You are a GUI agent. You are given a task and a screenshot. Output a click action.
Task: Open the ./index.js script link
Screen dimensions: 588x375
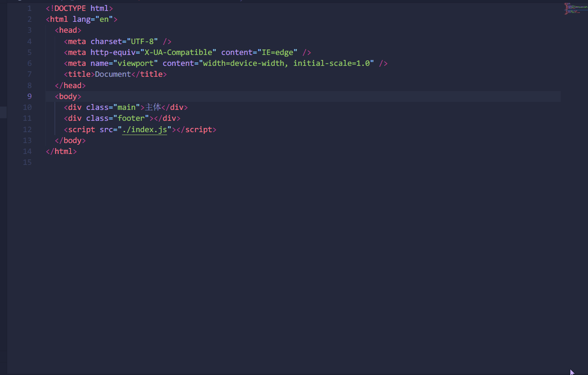pos(144,130)
